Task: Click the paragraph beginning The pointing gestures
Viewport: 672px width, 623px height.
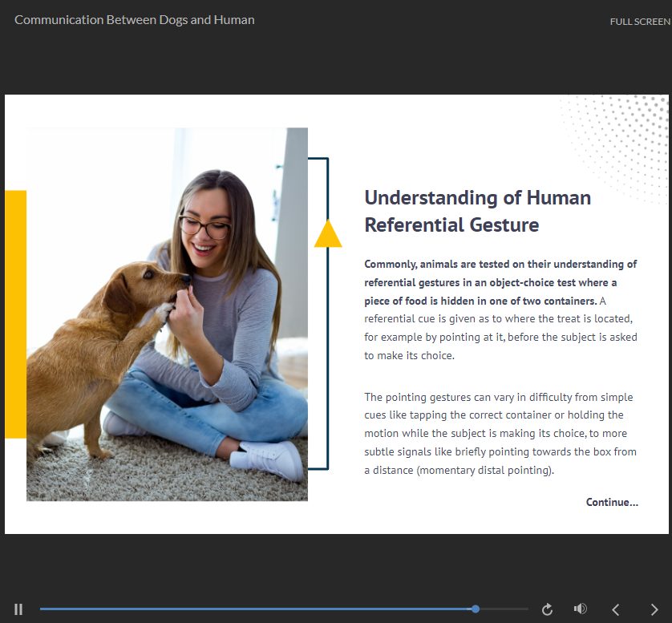Action: coord(500,434)
